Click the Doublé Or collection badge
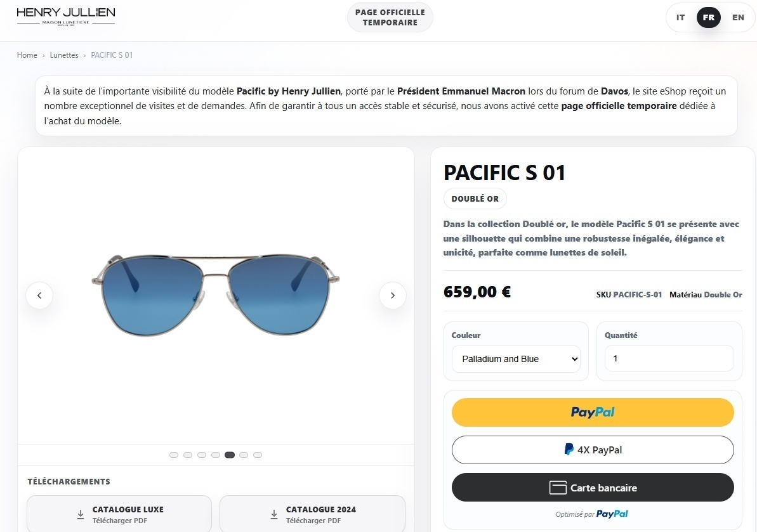Viewport: 757px width, 532px height. coord(475,198)
